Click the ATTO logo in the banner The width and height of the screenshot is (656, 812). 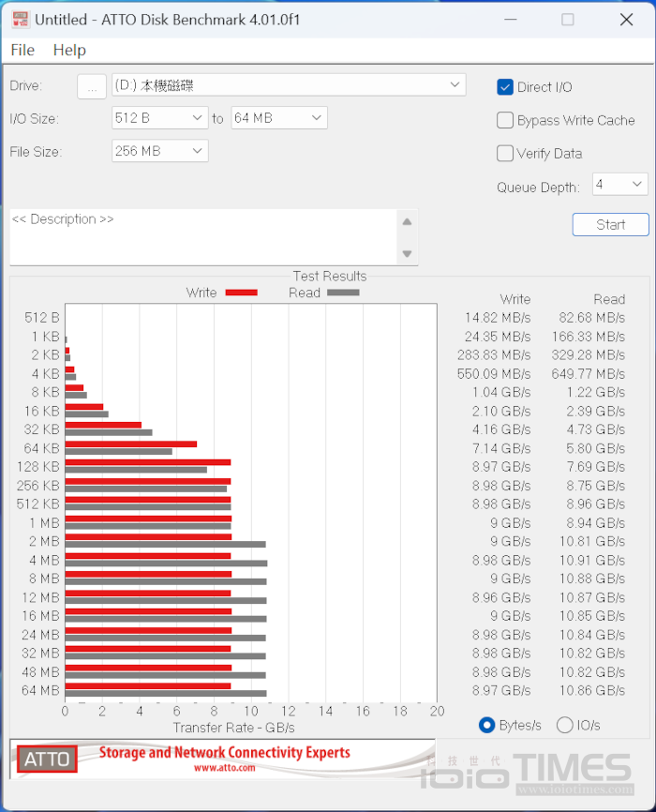click(47, 759)
